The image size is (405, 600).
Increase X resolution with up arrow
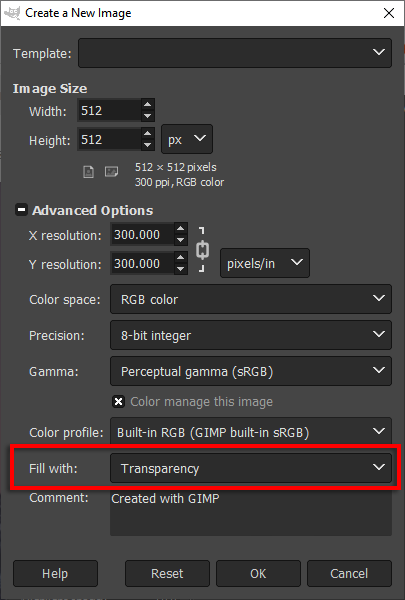(180, 228)
